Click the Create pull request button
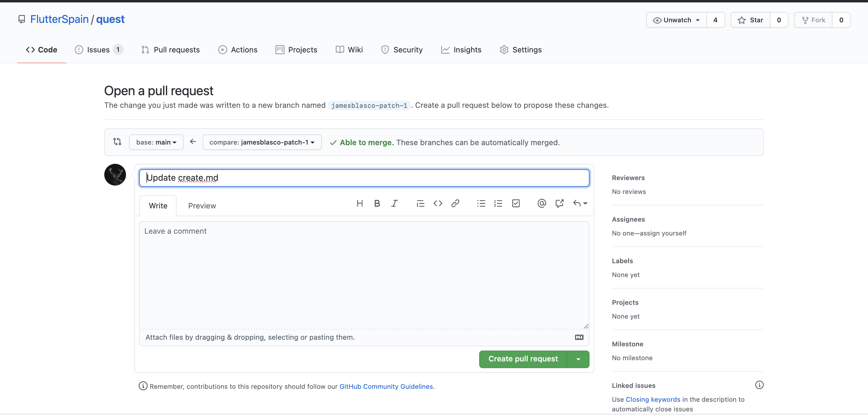Image resolution: width=868 pixels, height=415 pixels. (x=523, y=359)
